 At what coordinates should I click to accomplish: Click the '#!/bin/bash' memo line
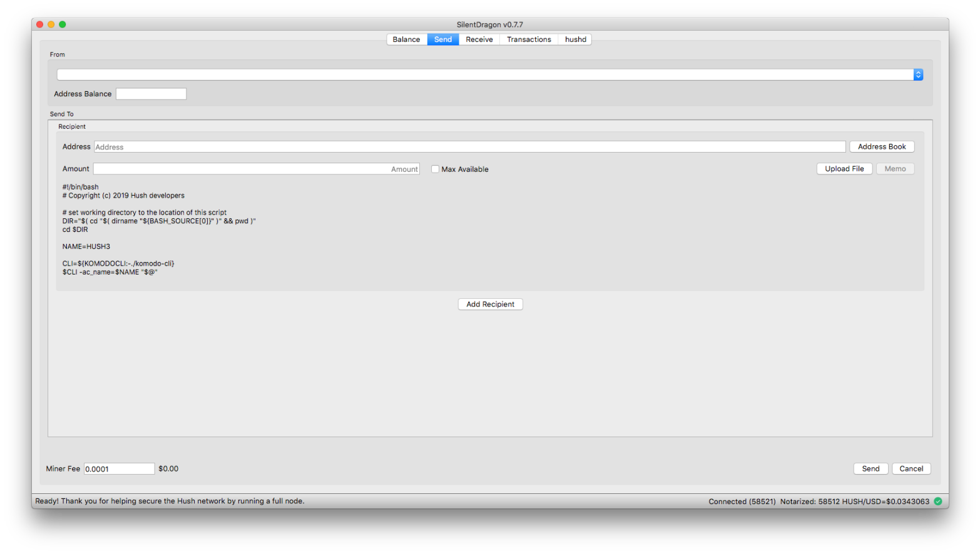(x=81, y=187)
